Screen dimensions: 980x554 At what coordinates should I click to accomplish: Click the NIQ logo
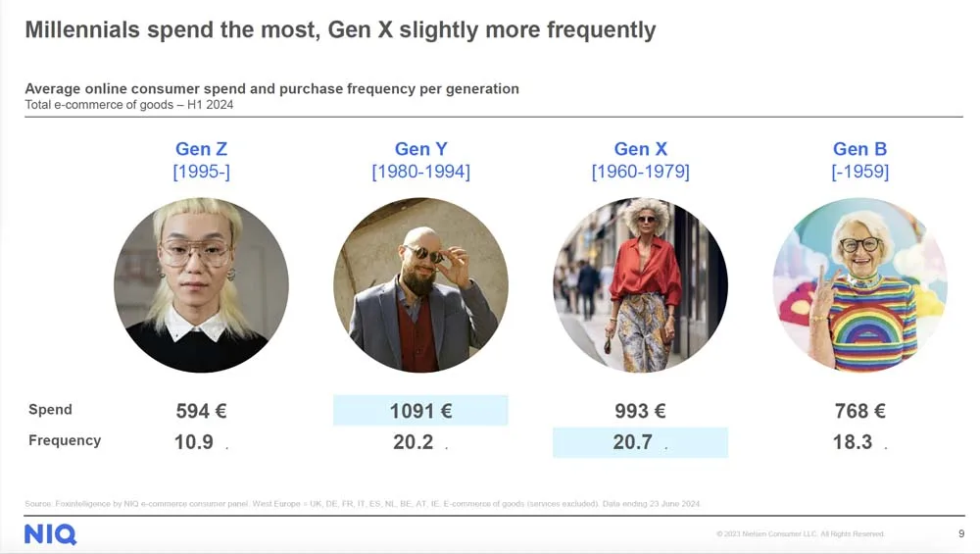pos(50,534)
